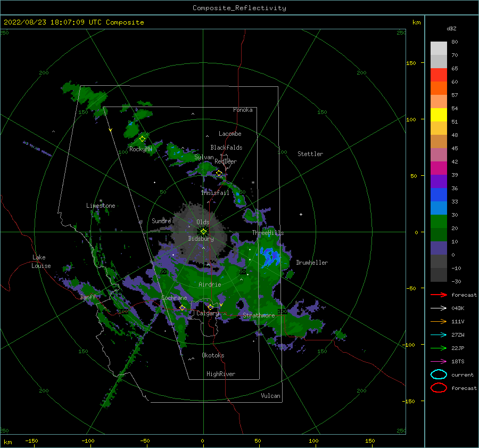
Task: Click the Ponoka label
Action: point(243,110)
